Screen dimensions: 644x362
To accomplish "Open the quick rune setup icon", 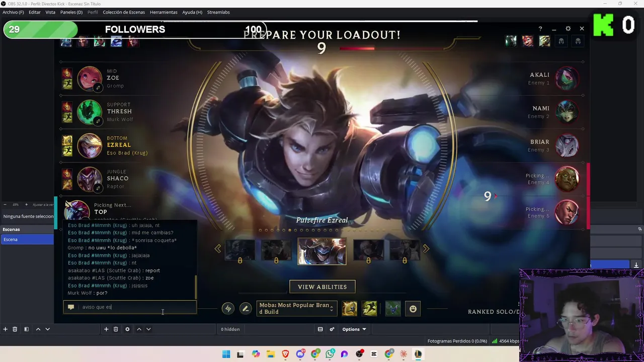I will 228,309.
